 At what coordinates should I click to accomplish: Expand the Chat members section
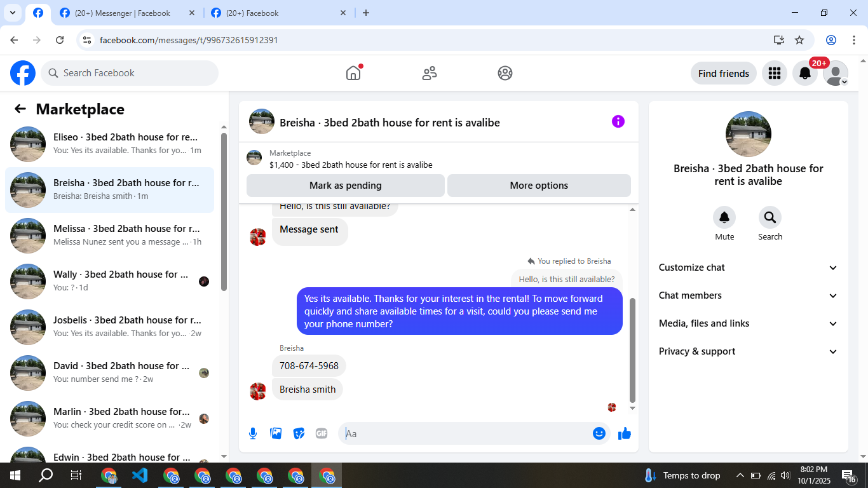[x=749, y=295]
